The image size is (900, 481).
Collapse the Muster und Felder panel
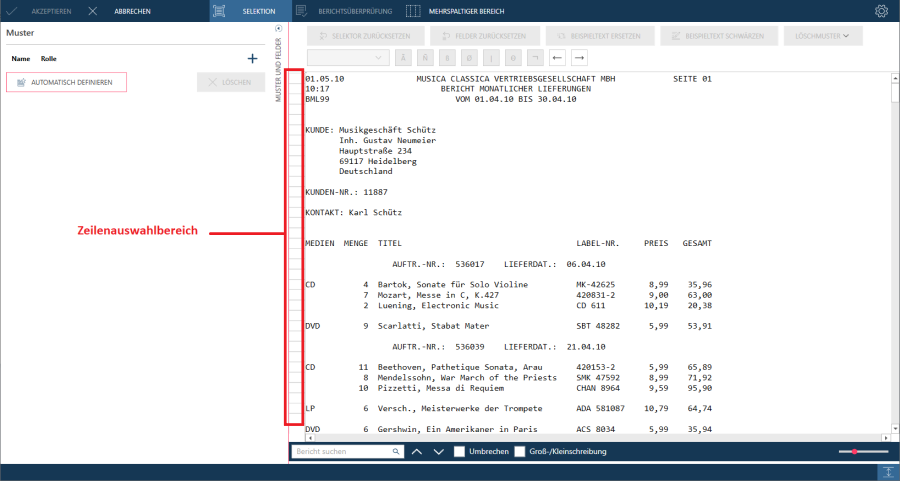click(x=279, y=29)
